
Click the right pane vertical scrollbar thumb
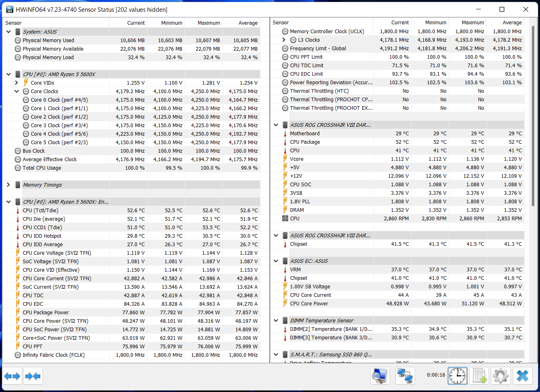tap(534, 115)
